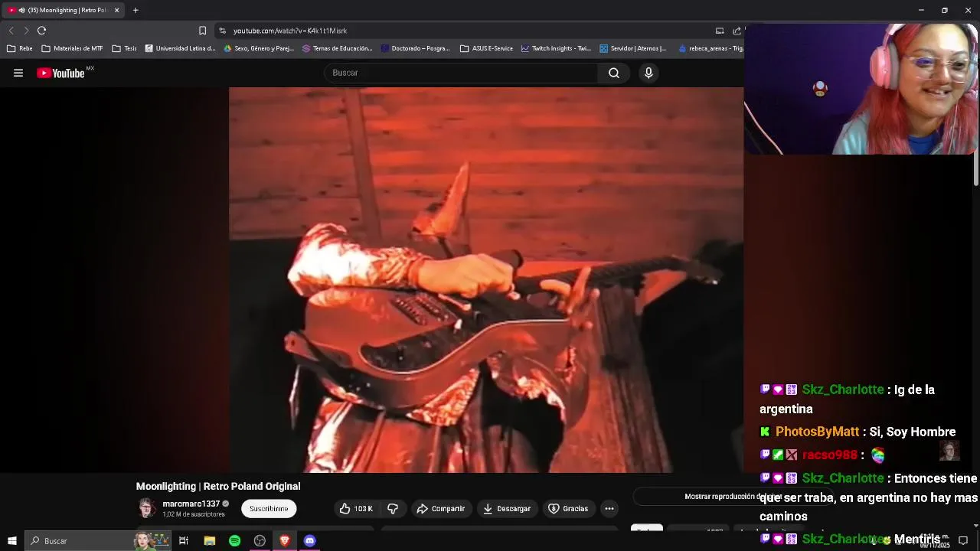Click the picture-in-picture icon in address bar
Image resolution: width=980 pixels, height=551 pixels.
click(x=720, y=31)
